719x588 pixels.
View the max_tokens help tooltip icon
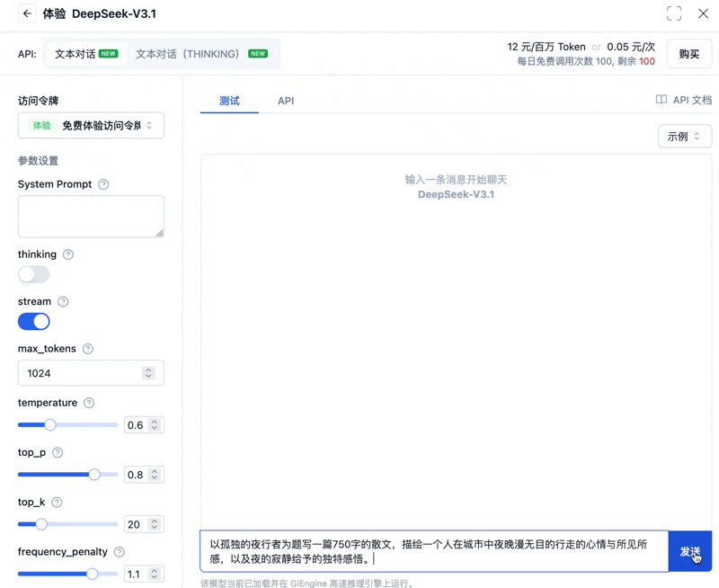click(90, 349)
